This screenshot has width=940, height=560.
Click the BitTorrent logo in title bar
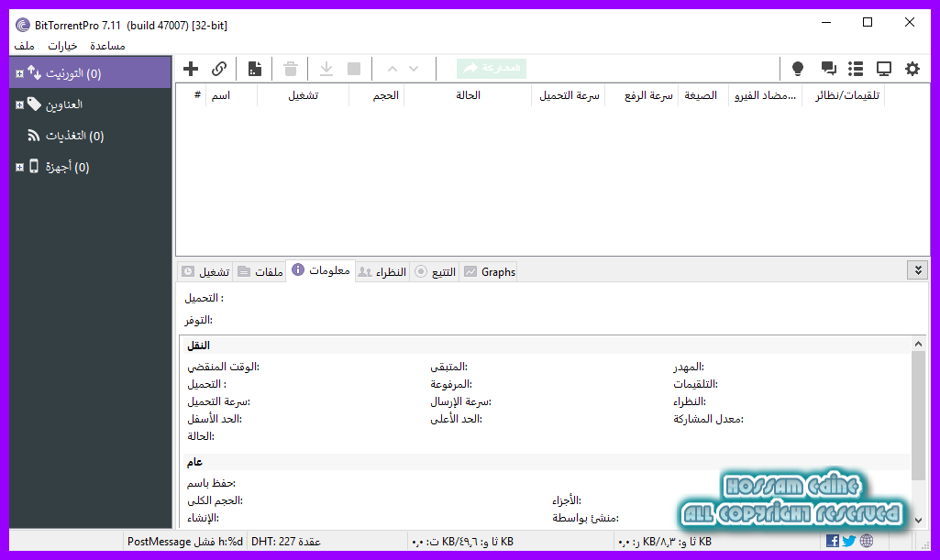click(x=23, y=25)
